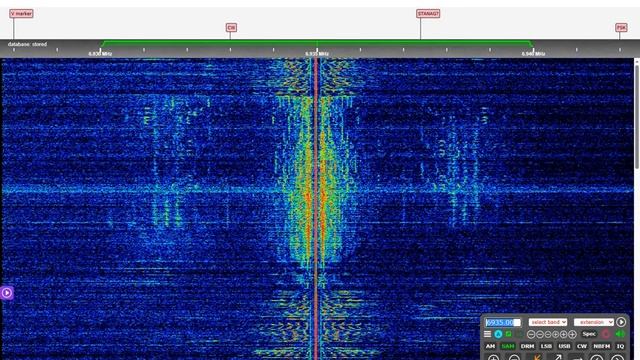Toggle the cyan VFO A button
640x360 pixels.
tap(498, 334)
